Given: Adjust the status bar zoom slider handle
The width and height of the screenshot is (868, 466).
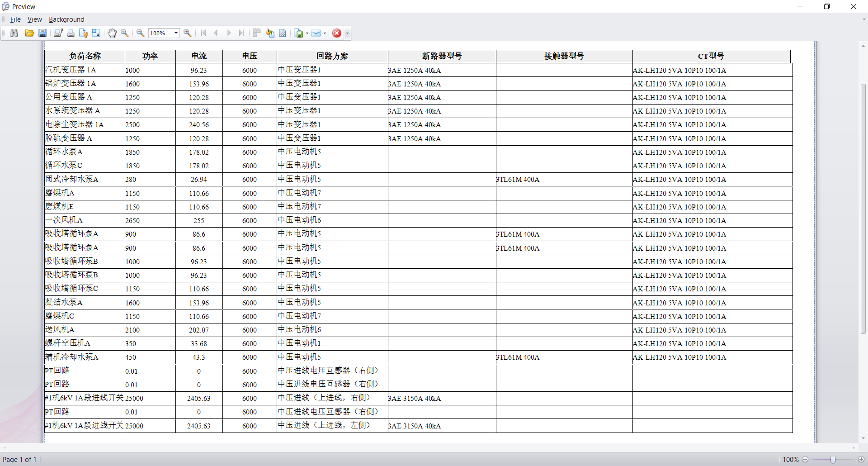Looking at the screenshot, I should click(833, 459).
